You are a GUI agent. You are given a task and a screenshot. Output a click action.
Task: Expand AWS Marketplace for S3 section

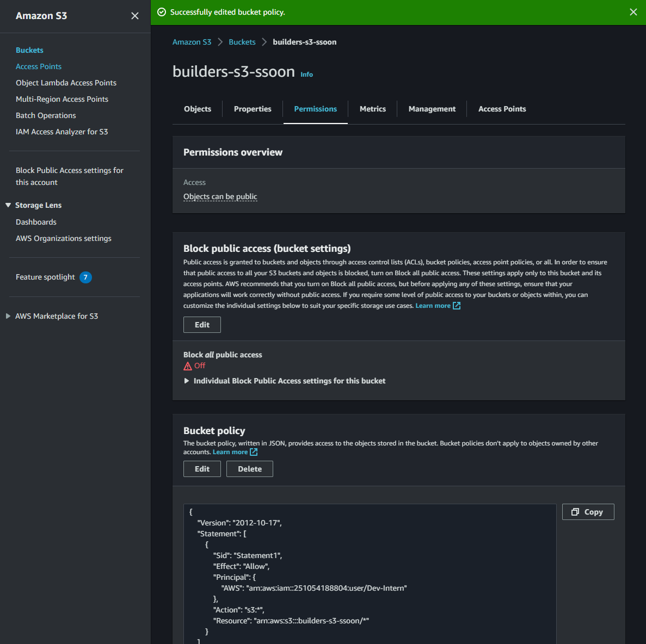point(8,316)
